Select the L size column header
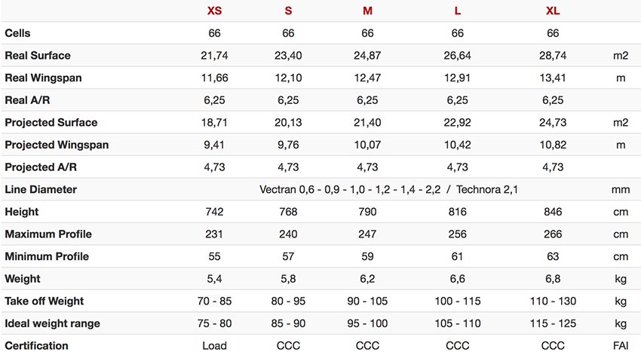Image resolution: width=641 pixels, height=364 pixels. point(458,11)
